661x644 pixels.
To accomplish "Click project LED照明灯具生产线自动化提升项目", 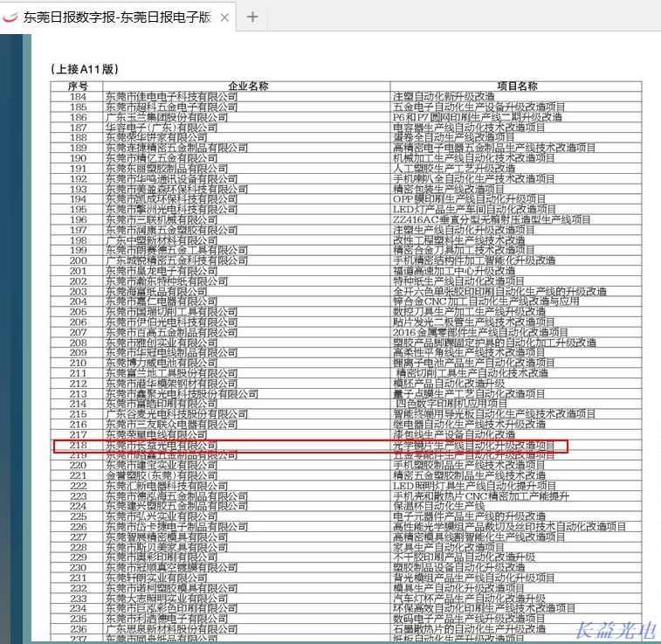I will pos(474,486).
